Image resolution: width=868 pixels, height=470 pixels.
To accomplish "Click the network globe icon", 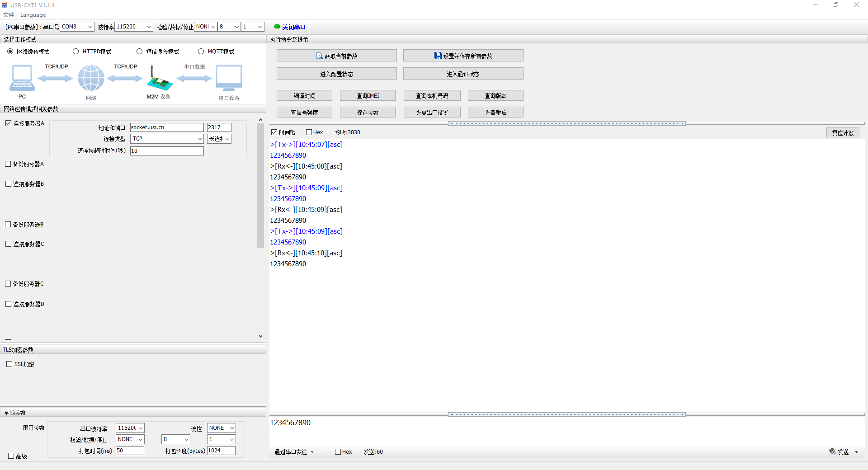I will pos(91,78).
